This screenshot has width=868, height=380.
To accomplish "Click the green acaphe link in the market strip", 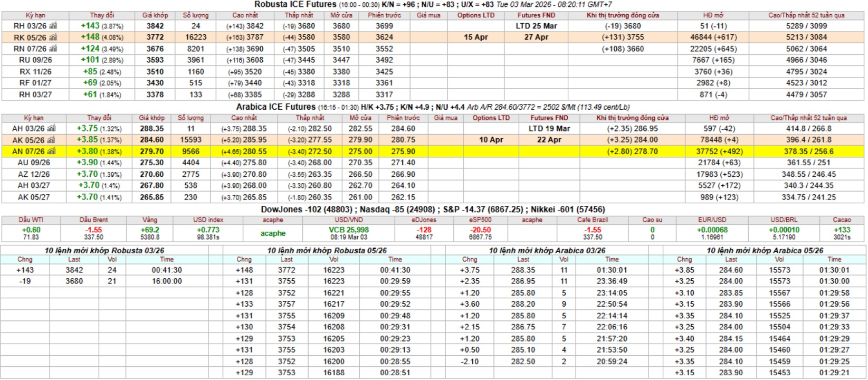I will click(273, 233).
